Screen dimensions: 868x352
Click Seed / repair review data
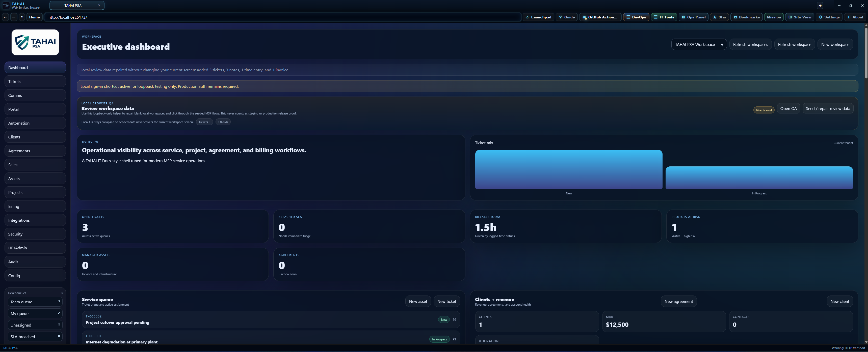tap(828, 108)
